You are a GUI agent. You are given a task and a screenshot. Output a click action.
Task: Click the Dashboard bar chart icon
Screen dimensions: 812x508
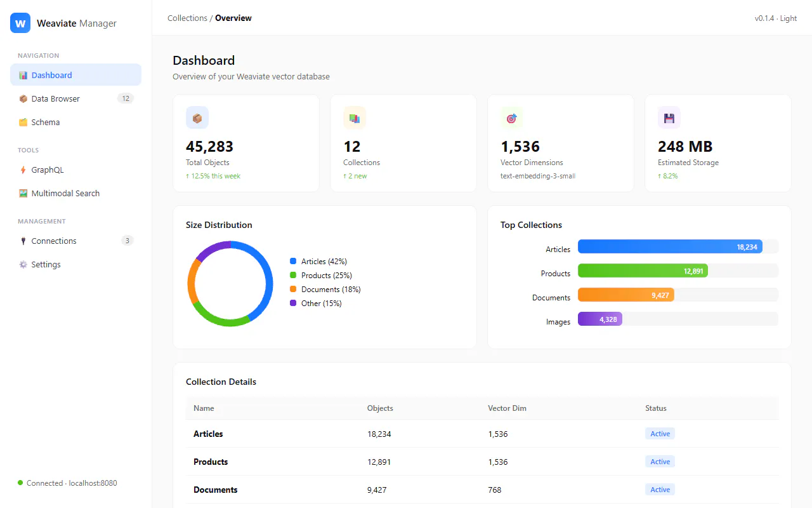(23, 75)
